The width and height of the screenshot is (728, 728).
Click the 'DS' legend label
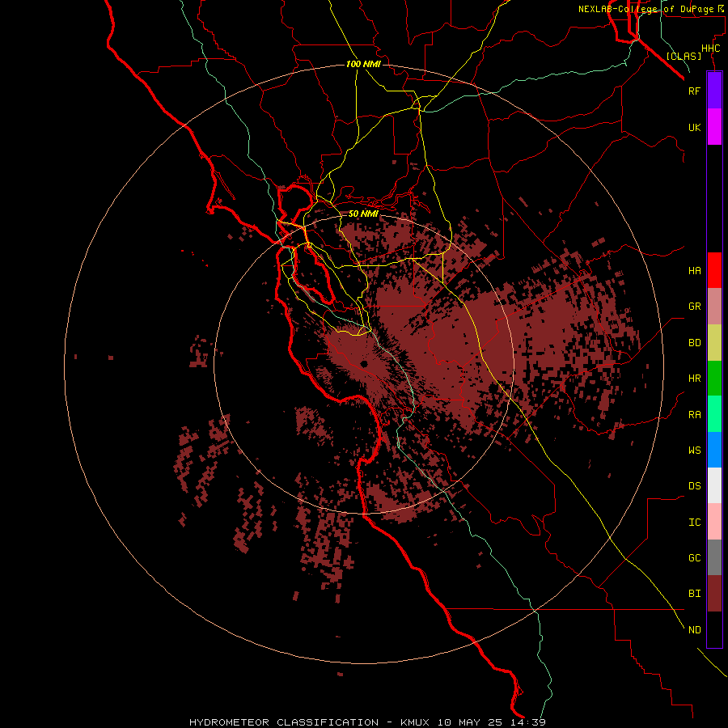(694, 486)
